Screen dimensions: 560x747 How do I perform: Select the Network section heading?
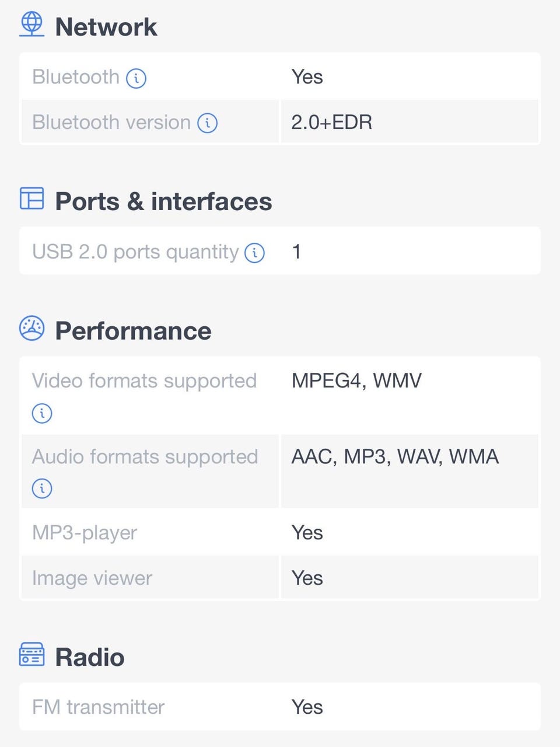click(106, 27)
